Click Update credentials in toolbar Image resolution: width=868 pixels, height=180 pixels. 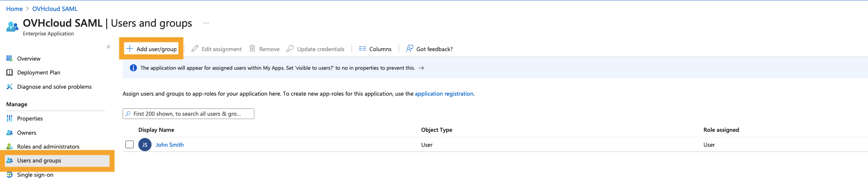coord(315,49)
